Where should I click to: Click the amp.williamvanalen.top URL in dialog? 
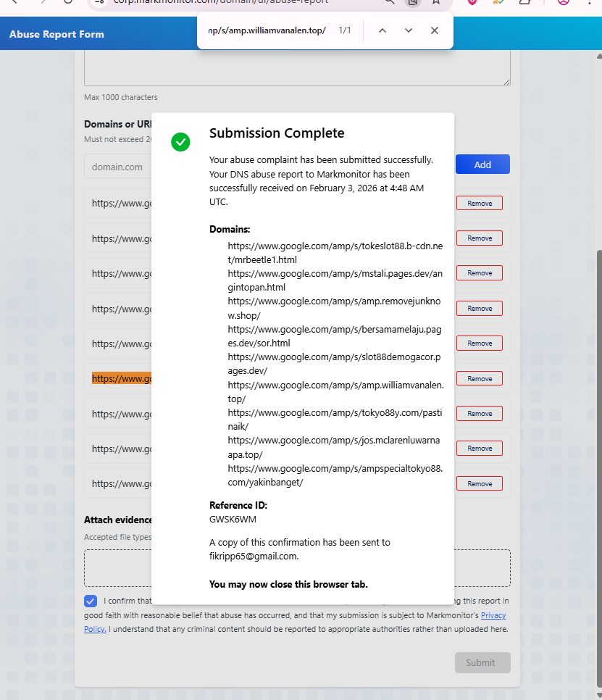click(x=335, y=391)
